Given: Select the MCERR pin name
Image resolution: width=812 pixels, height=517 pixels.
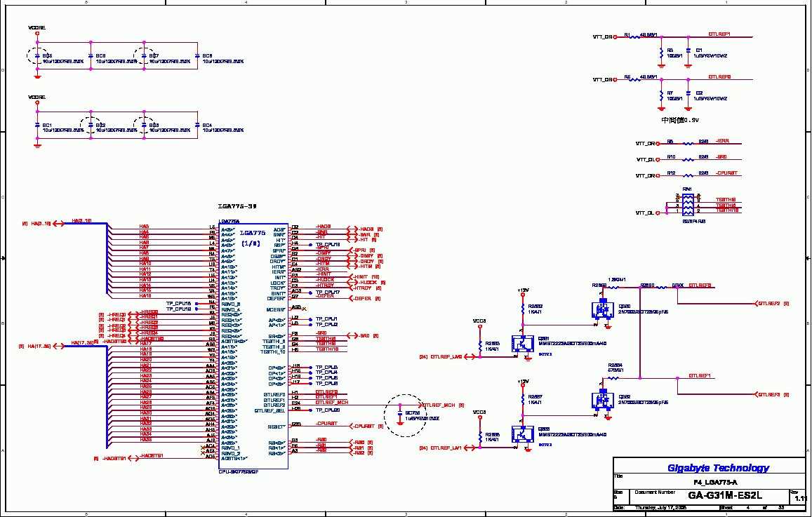Looking at the screenshot, I should 276,309.
